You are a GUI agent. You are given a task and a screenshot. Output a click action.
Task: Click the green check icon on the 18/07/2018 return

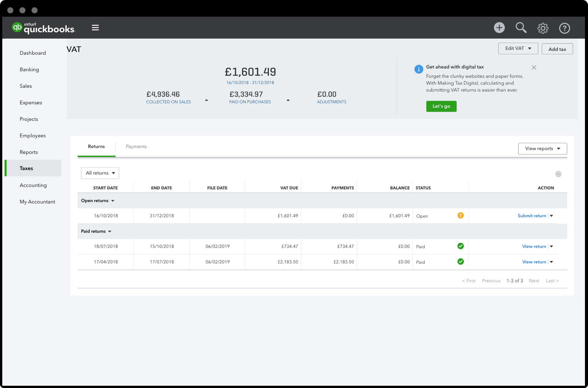461,246
